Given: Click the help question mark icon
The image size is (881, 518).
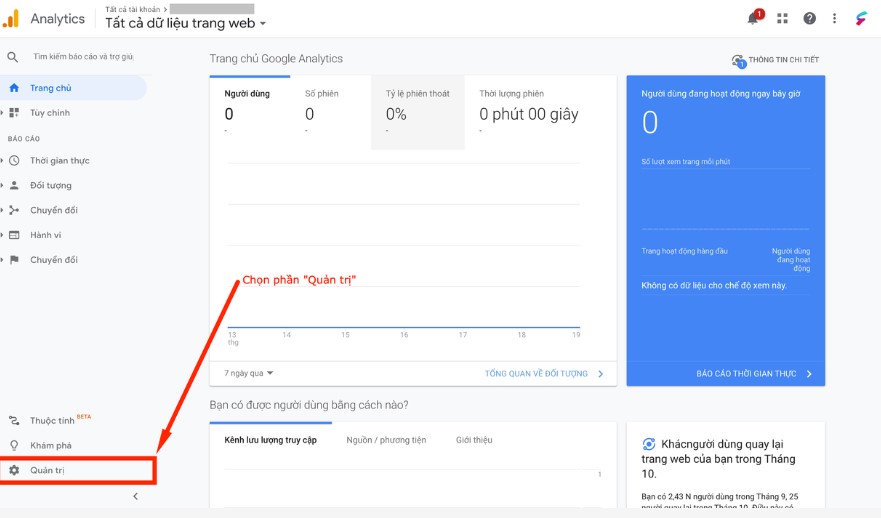Looking at the screenshot, I should point(809,19).
